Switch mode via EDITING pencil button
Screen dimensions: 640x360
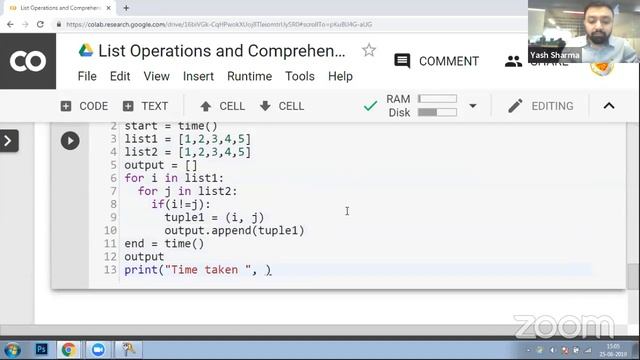(x=541, y=106)
